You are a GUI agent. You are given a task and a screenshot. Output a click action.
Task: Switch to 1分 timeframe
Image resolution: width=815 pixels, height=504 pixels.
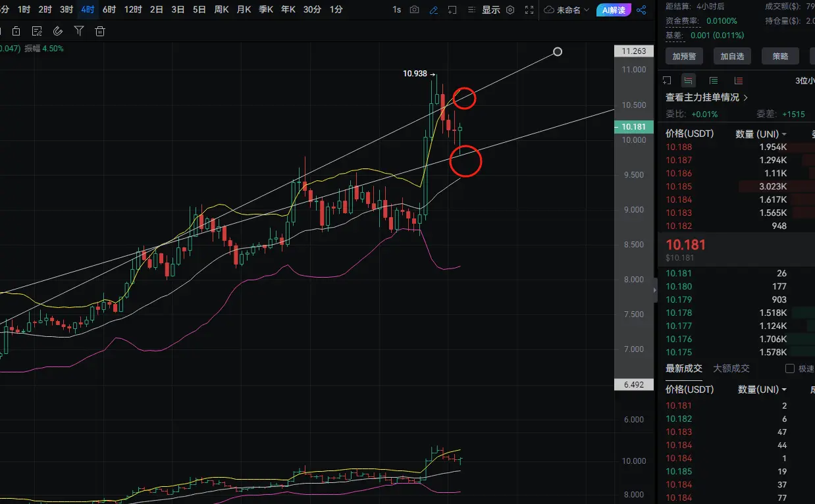[x=336, y=9]
